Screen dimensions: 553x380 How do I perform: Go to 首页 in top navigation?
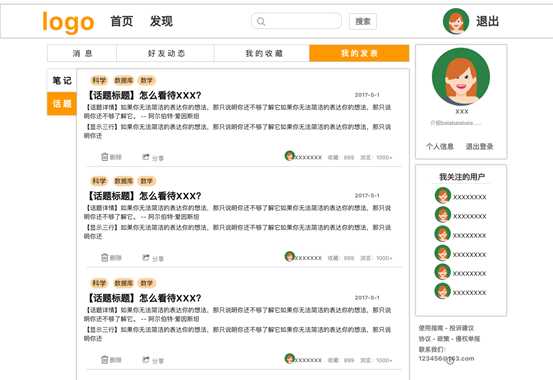[122, 22]
